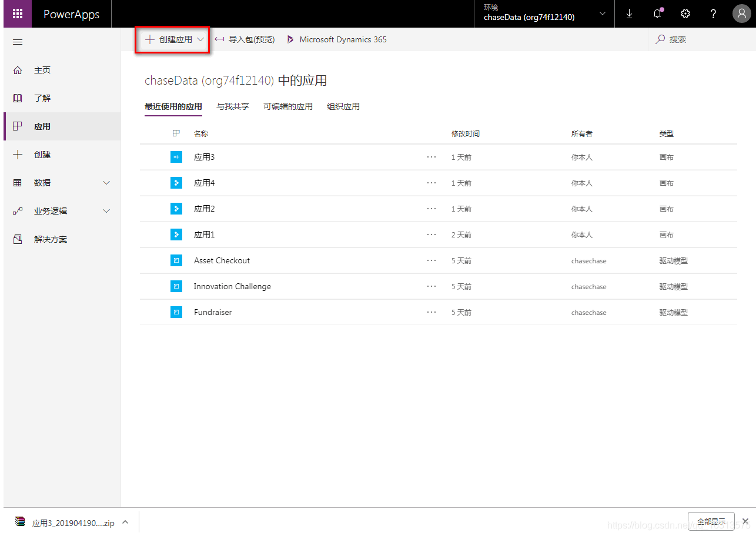Expand the 创建应用 dropdown arrow
The image size is (756, 536).
click(x=200, y=39)
